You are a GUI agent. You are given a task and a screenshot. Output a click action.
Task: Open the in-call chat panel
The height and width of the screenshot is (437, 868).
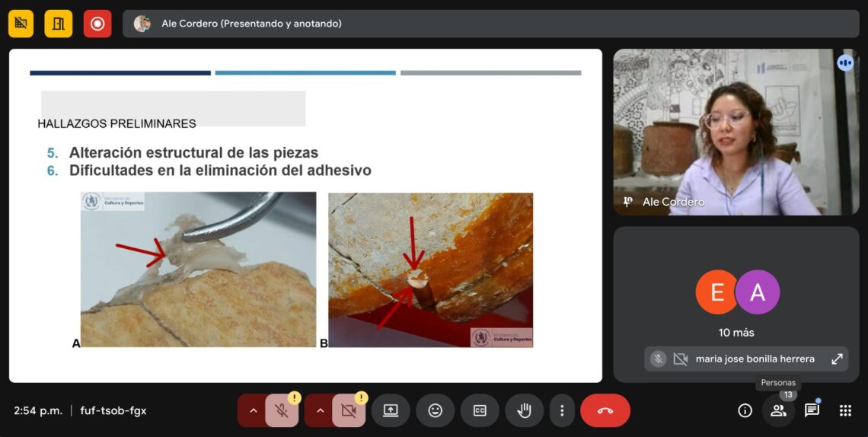[812, 410]
